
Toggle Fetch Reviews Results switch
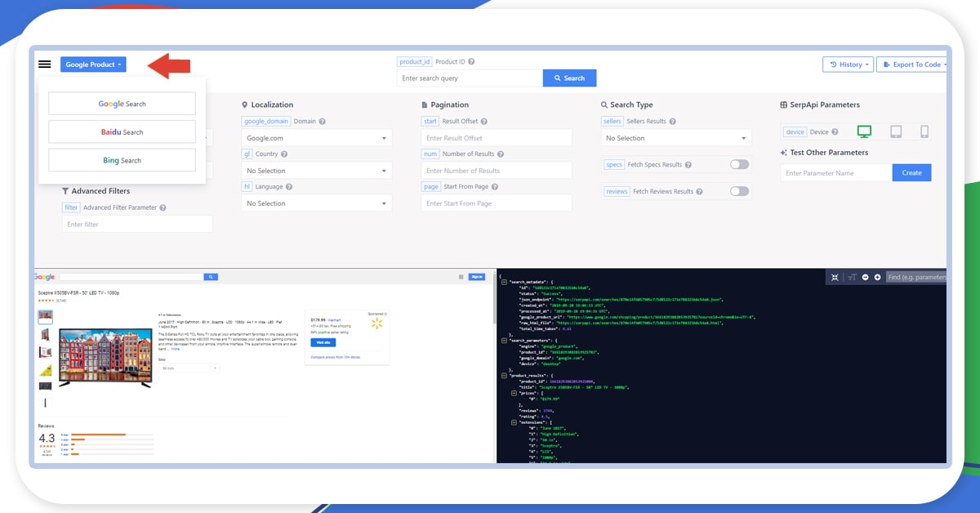(739, 191)
